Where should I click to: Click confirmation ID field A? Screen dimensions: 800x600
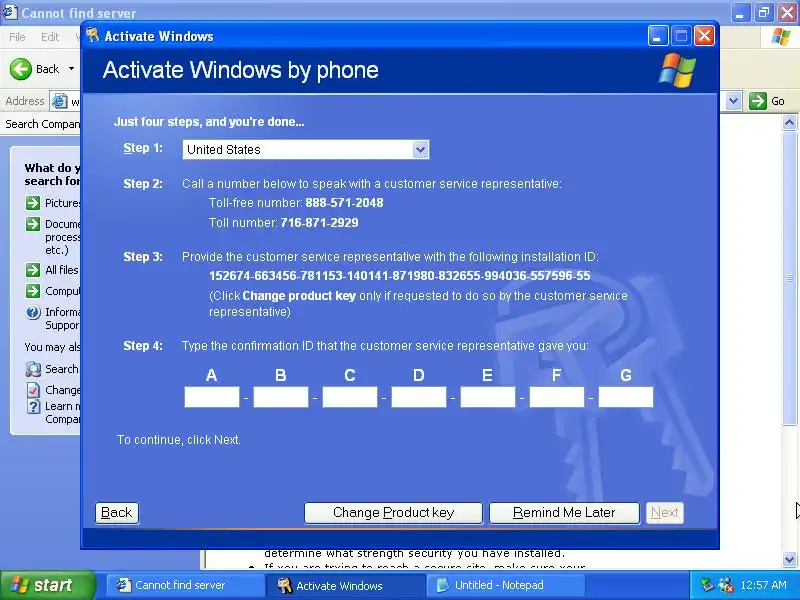click(212, 397)
